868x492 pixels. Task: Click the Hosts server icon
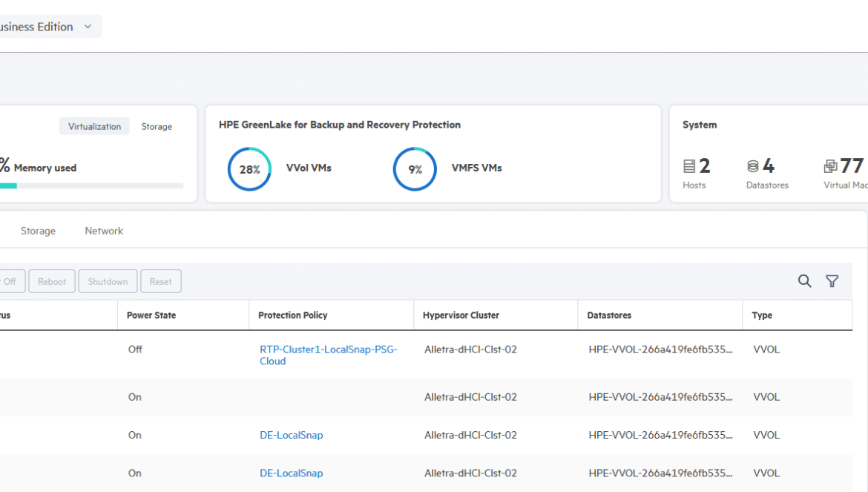(689, 166)
